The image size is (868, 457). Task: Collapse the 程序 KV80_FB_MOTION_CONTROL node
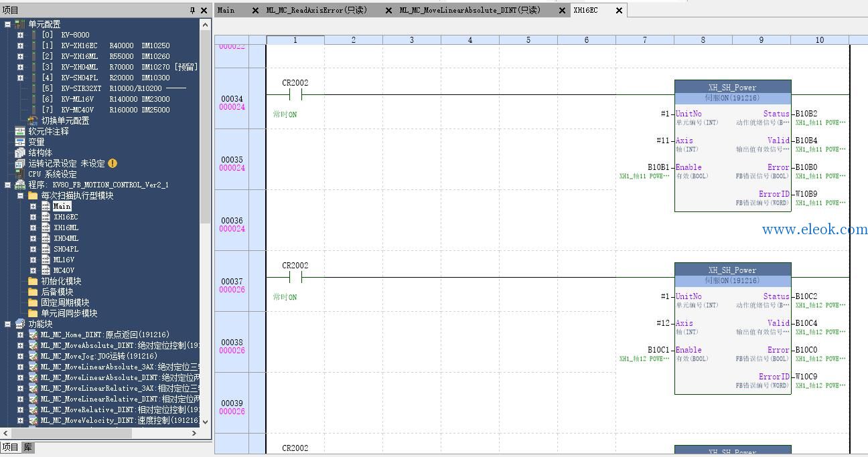[x=7, y=185]
